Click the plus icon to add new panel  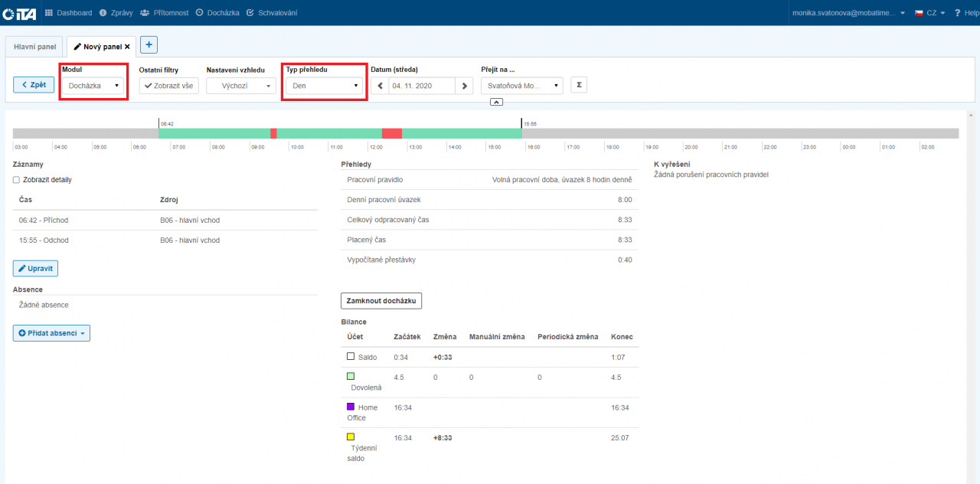point(149,45)
